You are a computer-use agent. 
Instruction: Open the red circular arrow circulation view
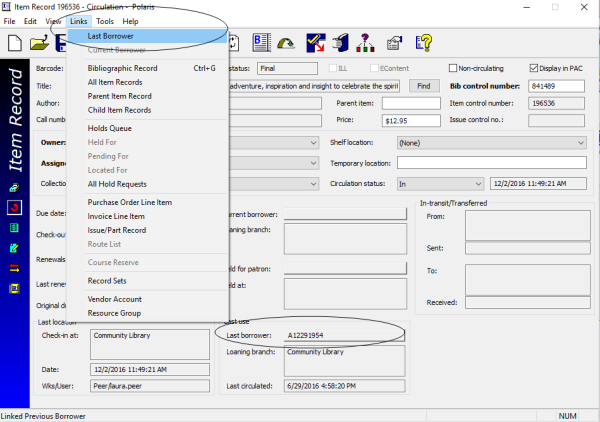(x=15, y=208)
